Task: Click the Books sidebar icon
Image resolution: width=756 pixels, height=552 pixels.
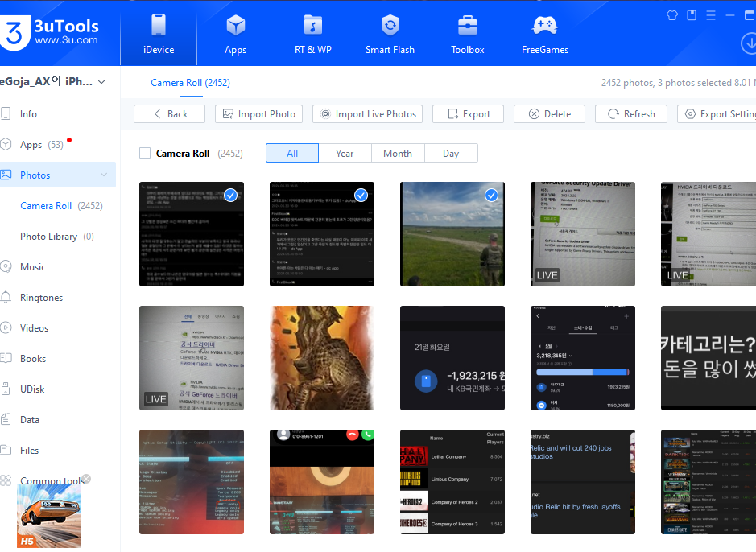Action: 6,358
